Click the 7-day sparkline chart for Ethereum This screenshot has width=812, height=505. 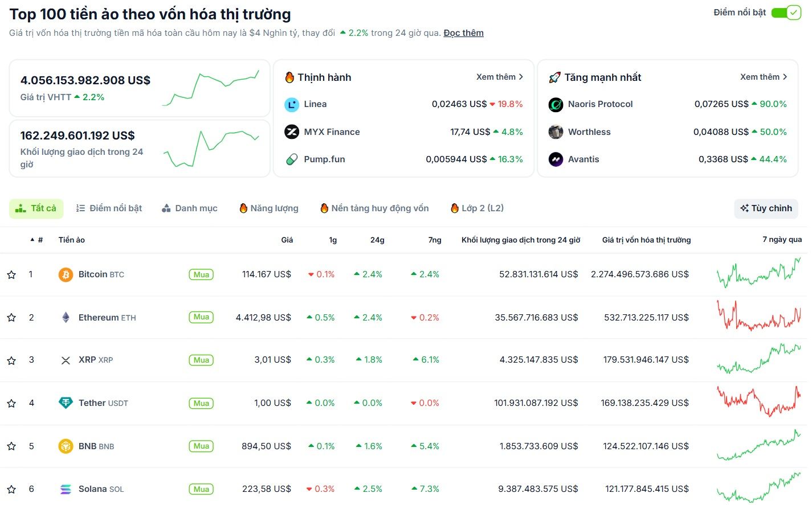click(x=758, y=317)
